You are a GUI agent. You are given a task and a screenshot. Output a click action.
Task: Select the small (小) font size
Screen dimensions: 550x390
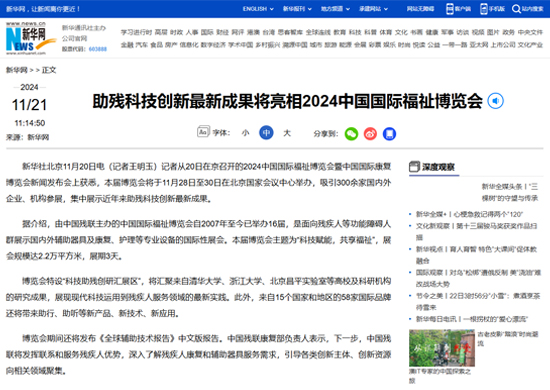pyautogui.click(x=245, y=133)
